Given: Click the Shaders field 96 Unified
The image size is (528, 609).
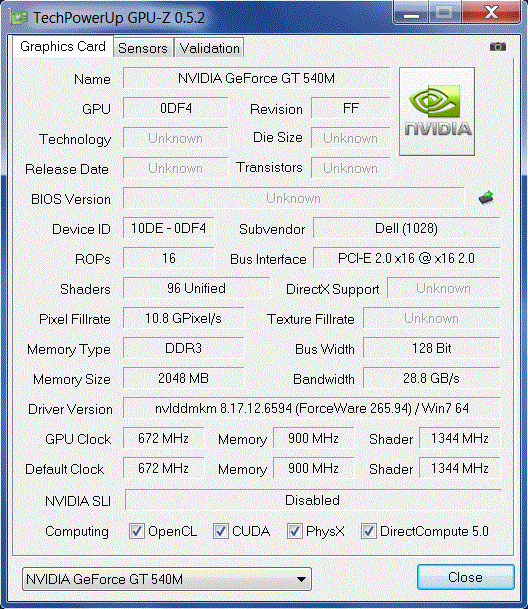Looking at the screenshot, I should [196, 288].
